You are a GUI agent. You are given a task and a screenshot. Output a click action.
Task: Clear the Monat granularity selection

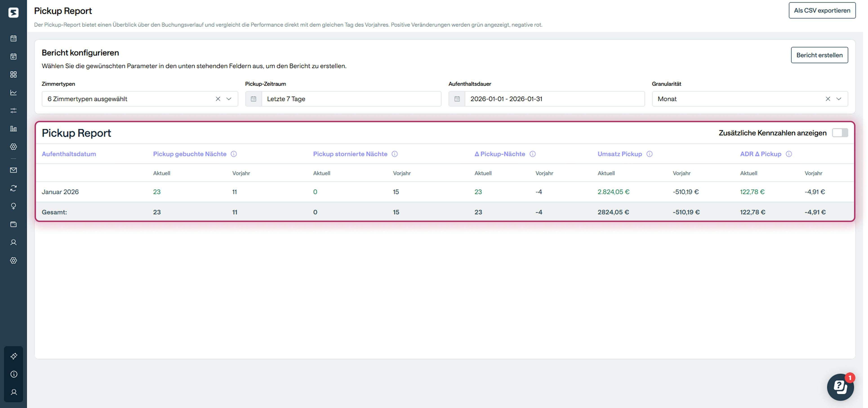click(828, 99)
